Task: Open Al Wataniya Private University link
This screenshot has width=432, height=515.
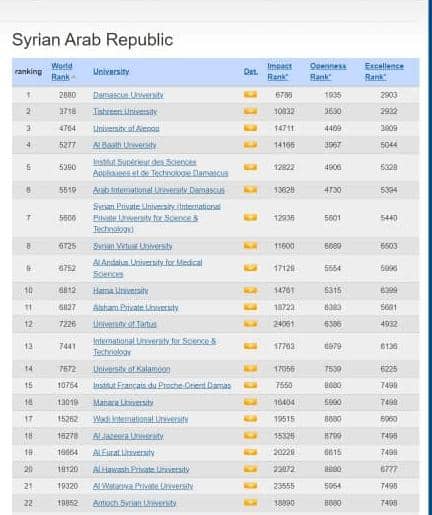Action: click(143, 486)
